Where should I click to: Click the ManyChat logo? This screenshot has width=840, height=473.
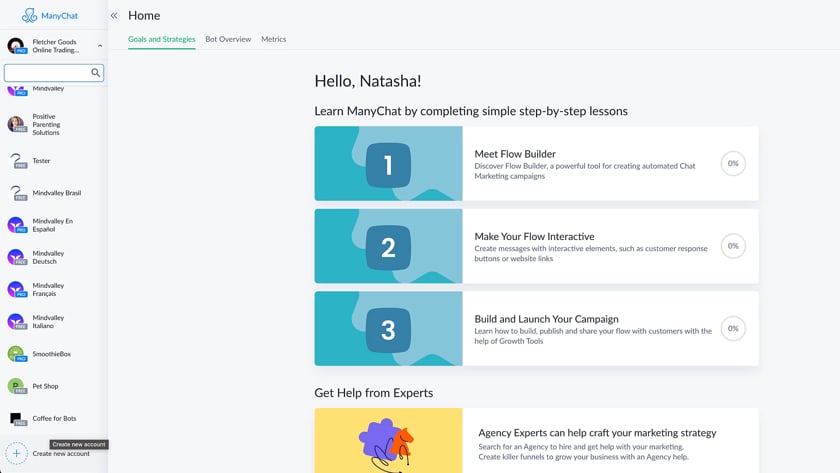point(50,16)
